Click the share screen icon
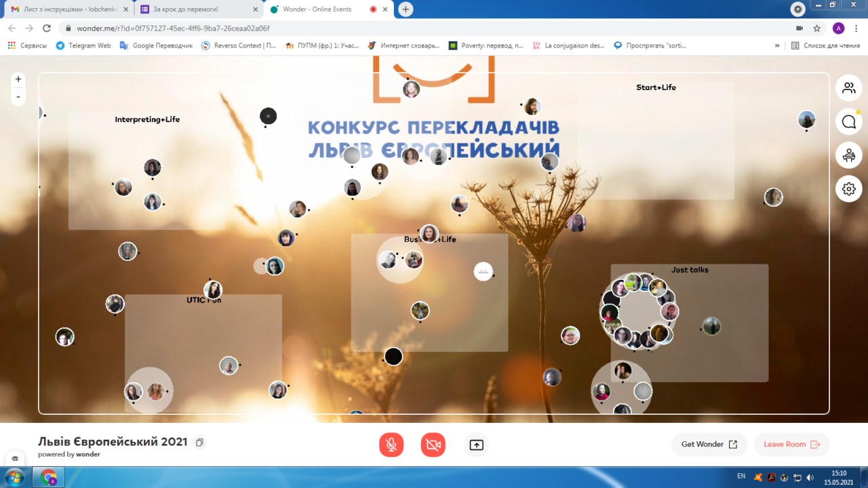Image resolution: width=868 pixels, height=488 pixels. pos(476,445)
